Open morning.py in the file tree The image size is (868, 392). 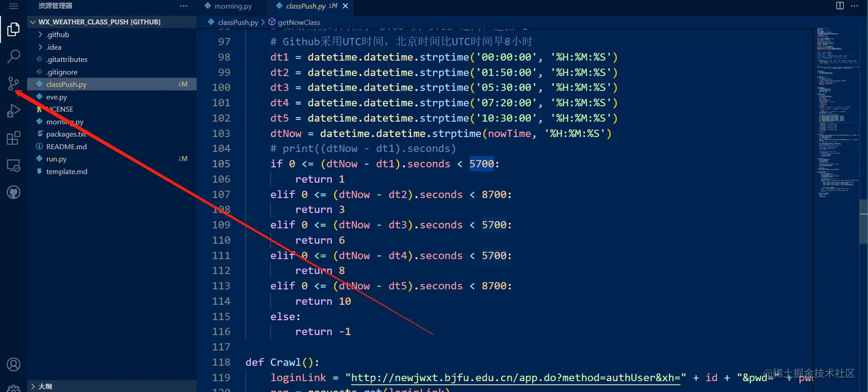point(111,122)
